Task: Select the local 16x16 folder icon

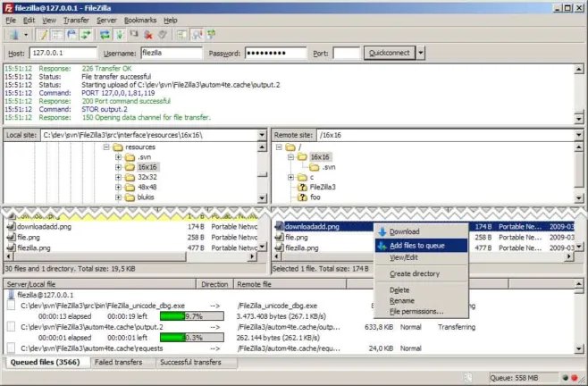Action: pyautogui.click(x=130, y=167)
